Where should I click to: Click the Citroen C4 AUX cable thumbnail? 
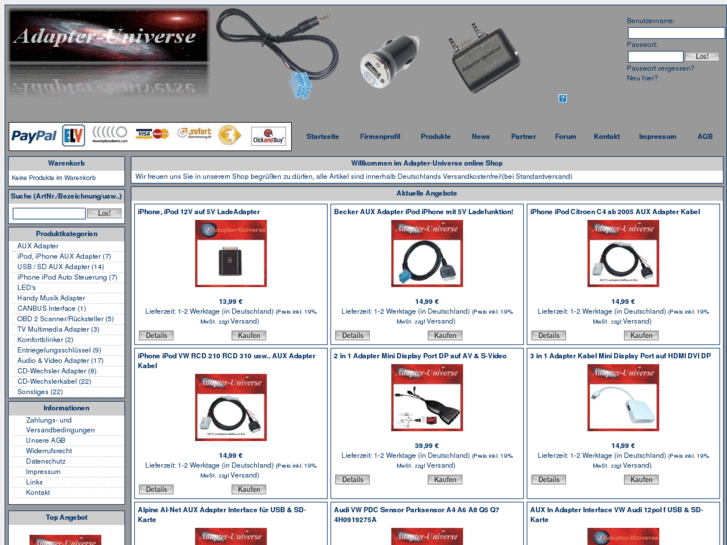(x=623, y=253)
